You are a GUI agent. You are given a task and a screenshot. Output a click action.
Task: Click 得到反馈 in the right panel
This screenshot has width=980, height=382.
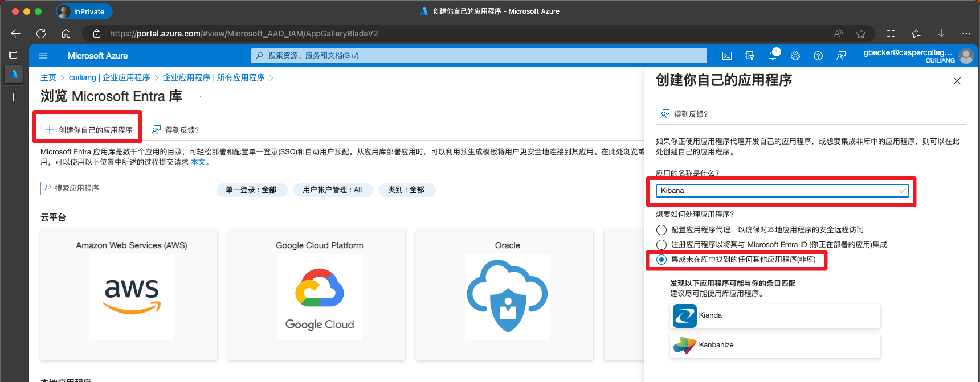(x=684, y=114)
